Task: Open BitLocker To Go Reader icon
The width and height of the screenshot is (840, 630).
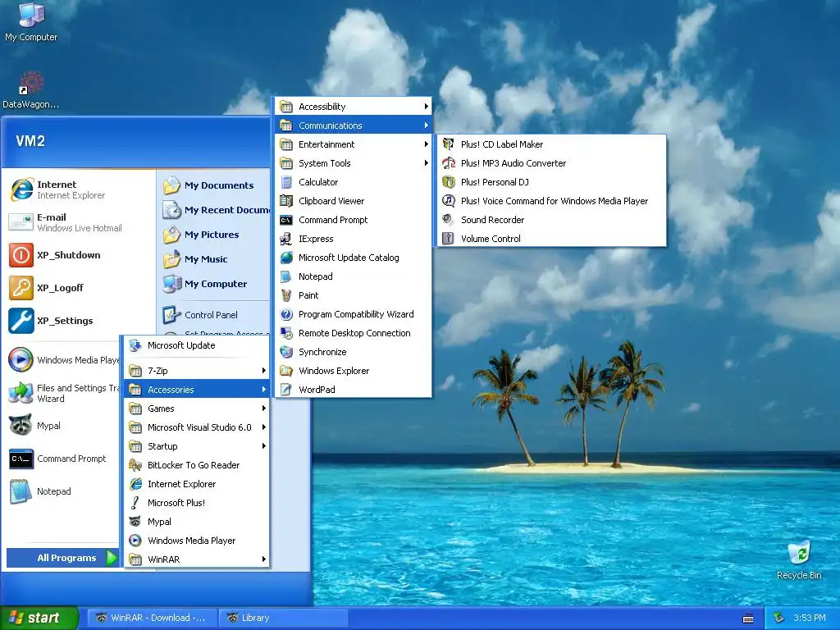Action: tap(135, 465)
